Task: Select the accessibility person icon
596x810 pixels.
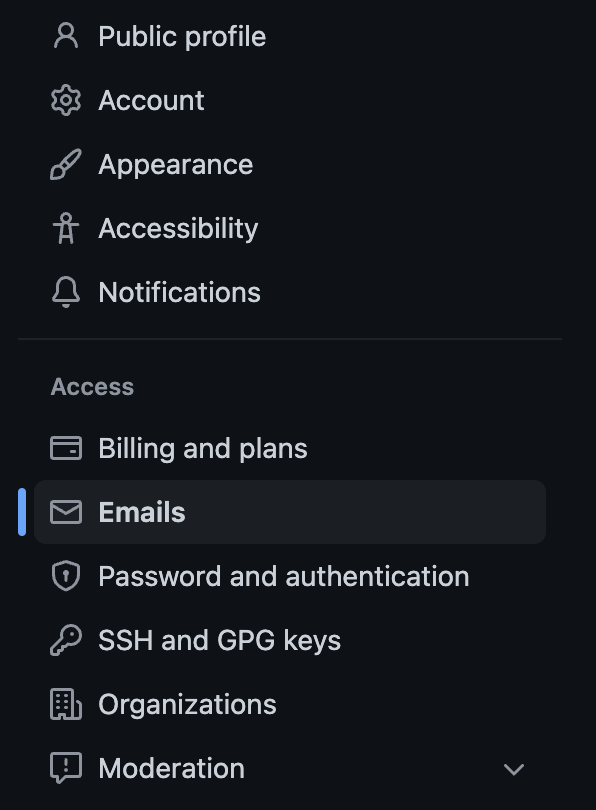Action: coord(66,228)
